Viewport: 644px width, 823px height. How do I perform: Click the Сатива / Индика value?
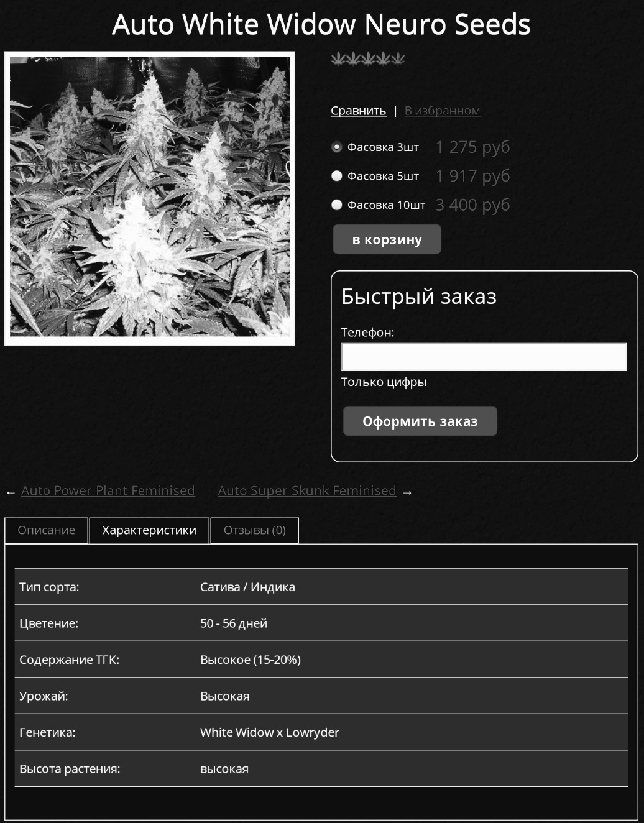pos(247,587)
